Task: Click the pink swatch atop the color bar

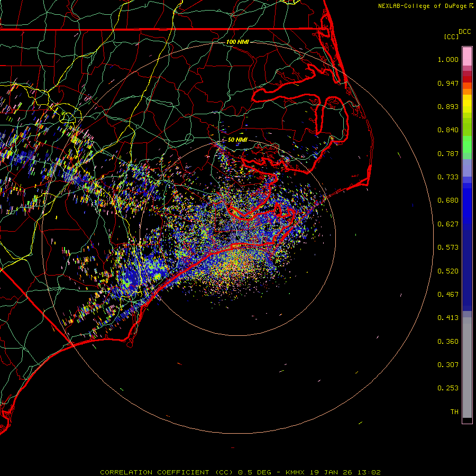Action: 467,57
